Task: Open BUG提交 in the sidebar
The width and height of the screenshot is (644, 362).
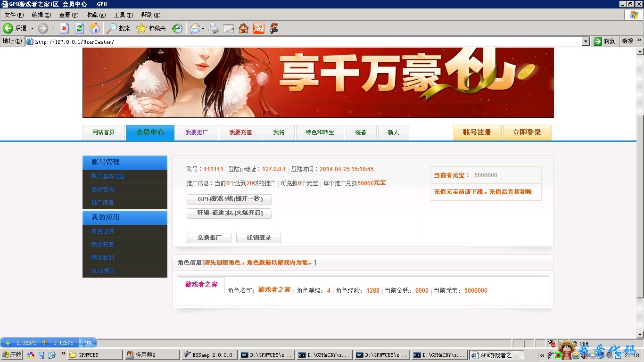Action: (103, 271)
